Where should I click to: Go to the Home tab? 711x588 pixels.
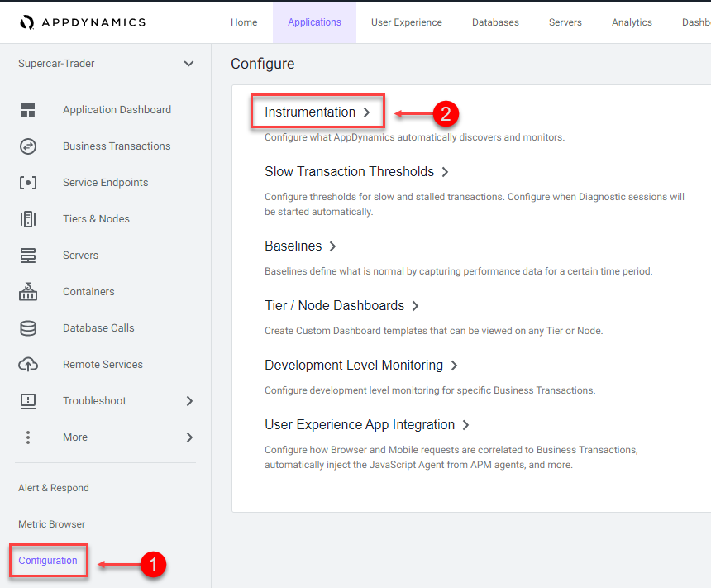[x=244, y=22]
